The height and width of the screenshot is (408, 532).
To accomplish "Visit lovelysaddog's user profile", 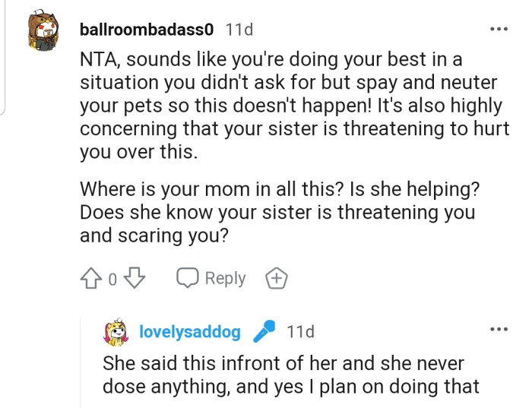I will 190,332.
